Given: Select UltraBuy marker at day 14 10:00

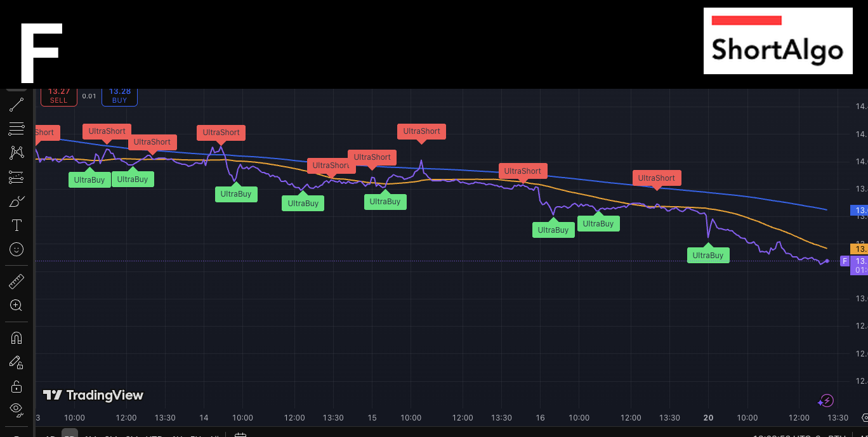Looking at the screenshot, I should tap(236, 194).
